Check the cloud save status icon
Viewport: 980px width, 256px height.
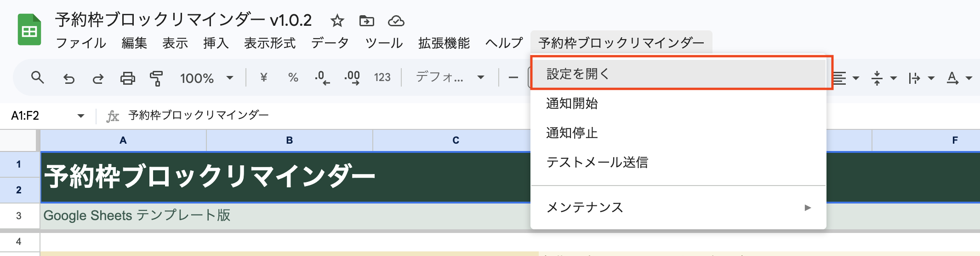[396, 21]
